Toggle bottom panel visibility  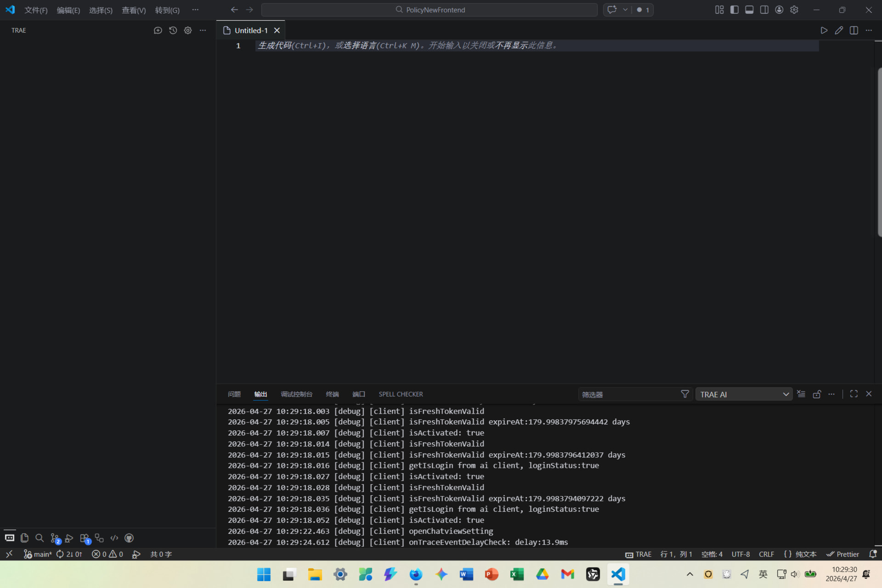pyautogui.click(x=749, y=10)
